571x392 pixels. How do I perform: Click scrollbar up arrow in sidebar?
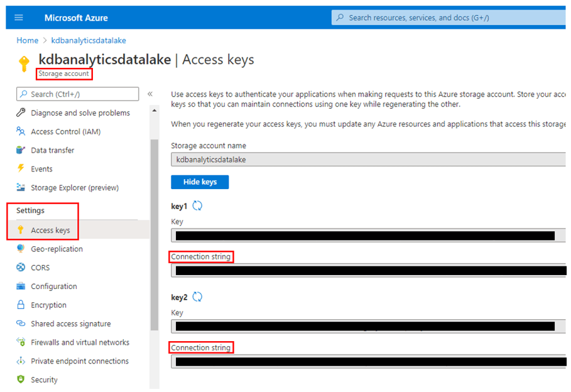click(155, 111)
